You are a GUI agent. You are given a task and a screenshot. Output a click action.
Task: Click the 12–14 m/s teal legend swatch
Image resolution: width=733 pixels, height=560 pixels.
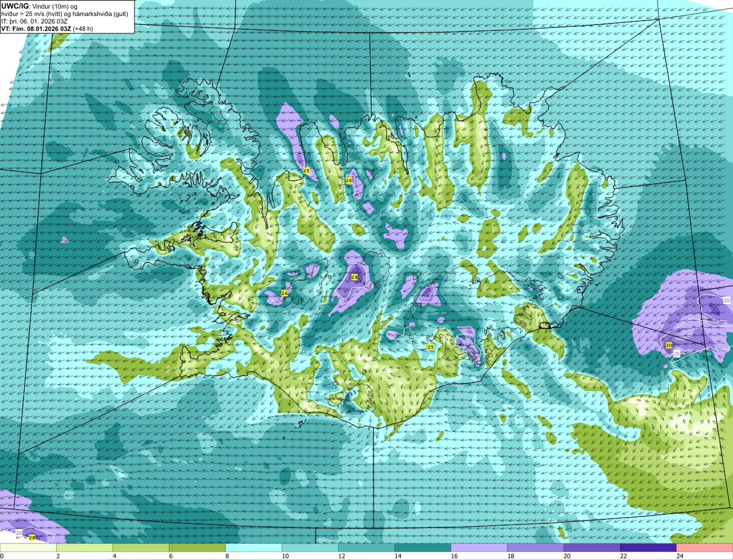(367, 548)
